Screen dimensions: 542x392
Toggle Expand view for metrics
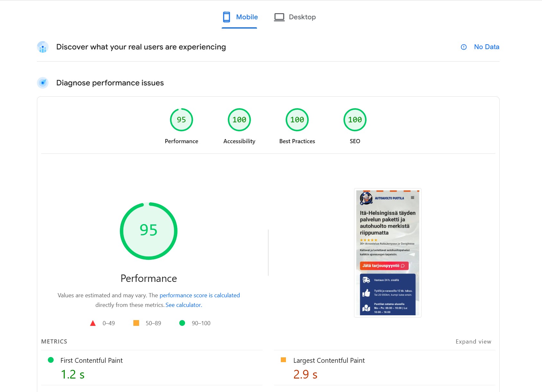[473, 342]
